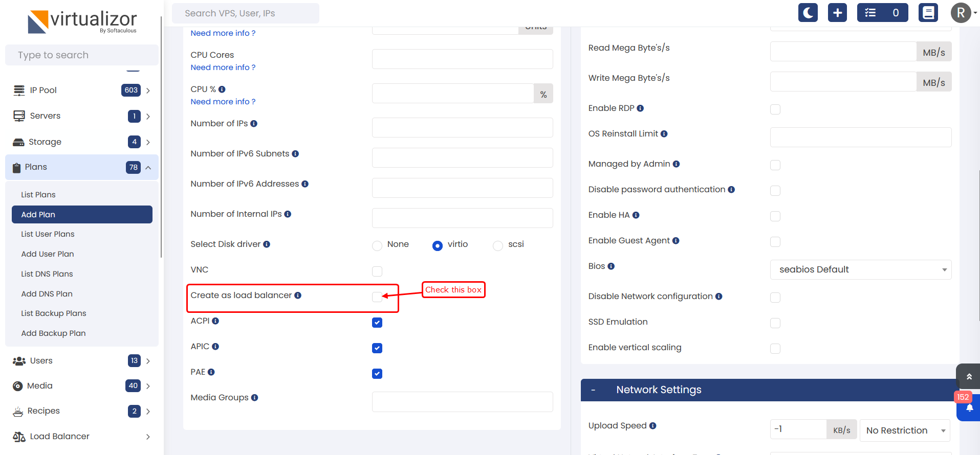Check the Managed by Admin box
The width and height of the screenshot is (980, 455).
pyautogui.click(x=775, y=165)
